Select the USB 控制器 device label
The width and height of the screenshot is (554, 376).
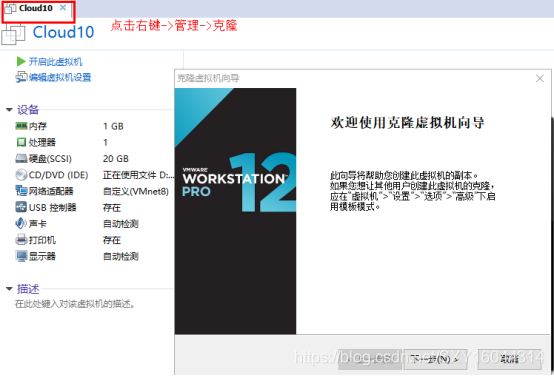coord(53,207)
